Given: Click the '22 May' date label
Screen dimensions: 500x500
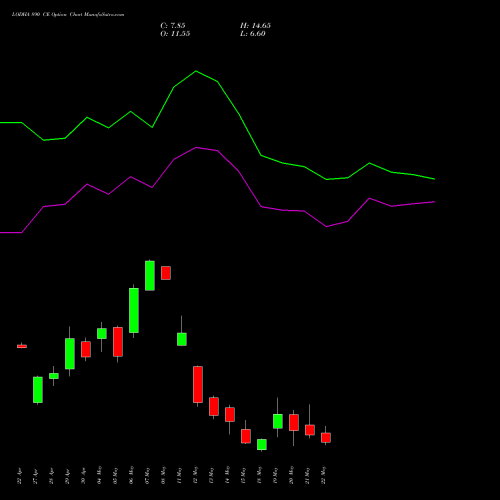Looking at the screenshot, I should (x=323, y=475).
